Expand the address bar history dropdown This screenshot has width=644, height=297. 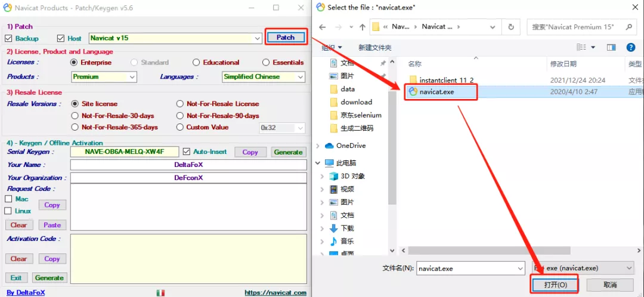(493, 27)
